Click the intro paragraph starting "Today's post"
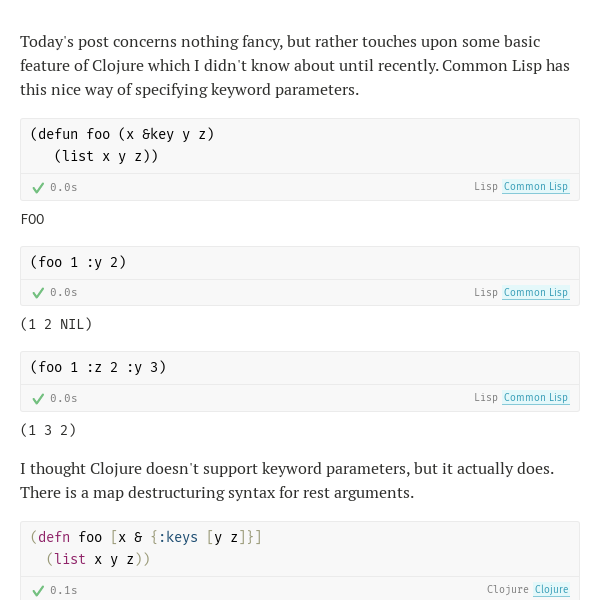600x600 pixels. 295,66
